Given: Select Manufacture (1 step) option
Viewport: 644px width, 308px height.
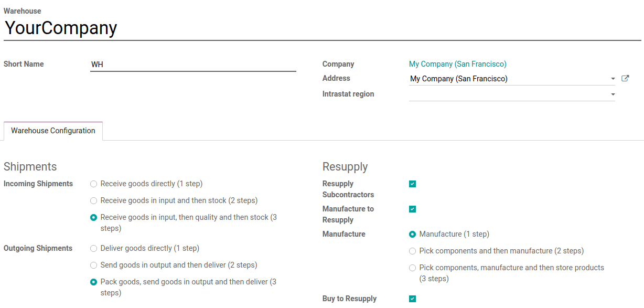Looking at the screenshot, I should coord(412,234).
